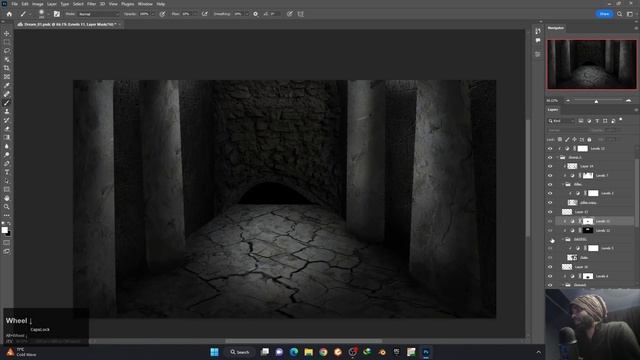Click the foreground color swatch

(4, 230)
